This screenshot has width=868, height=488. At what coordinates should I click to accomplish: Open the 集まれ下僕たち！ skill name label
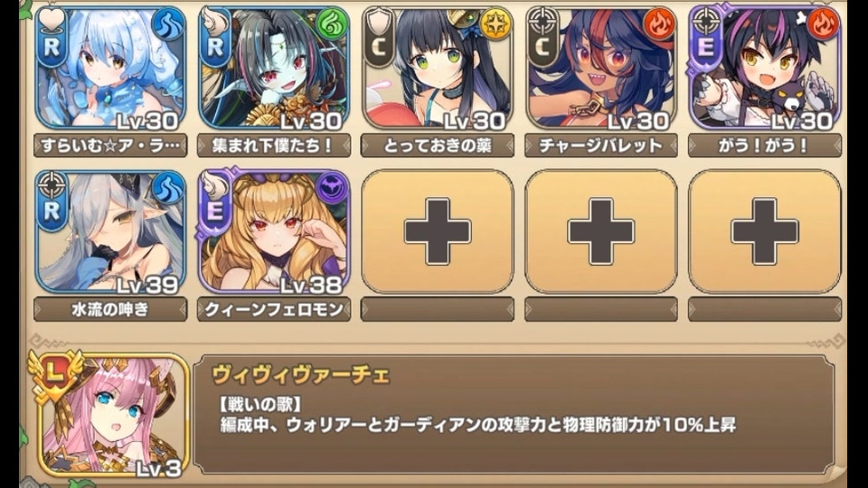pos(274,145)
